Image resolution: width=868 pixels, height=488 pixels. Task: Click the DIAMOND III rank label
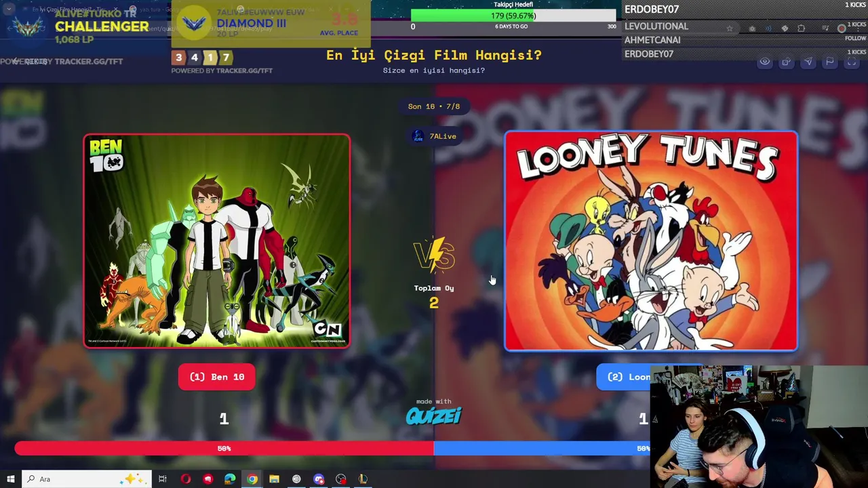[252, 23]
